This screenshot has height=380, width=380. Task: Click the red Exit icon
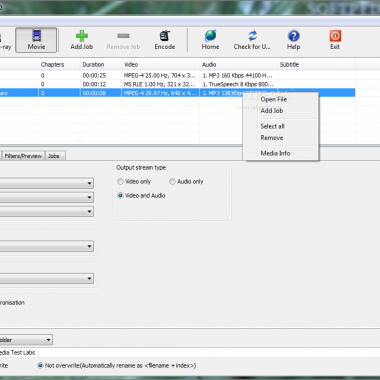tap(335, 36)
